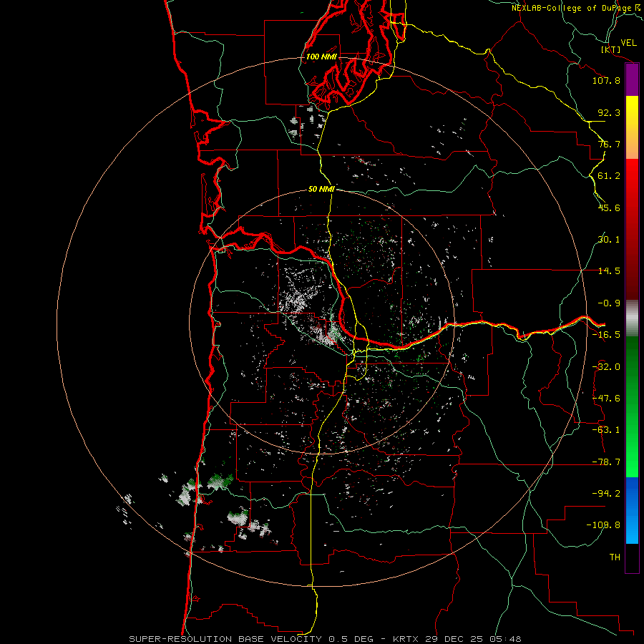Click the purple segment of the color bar
Image resolution: width=644 pixels, height=644 pixels.
[632, 79]
